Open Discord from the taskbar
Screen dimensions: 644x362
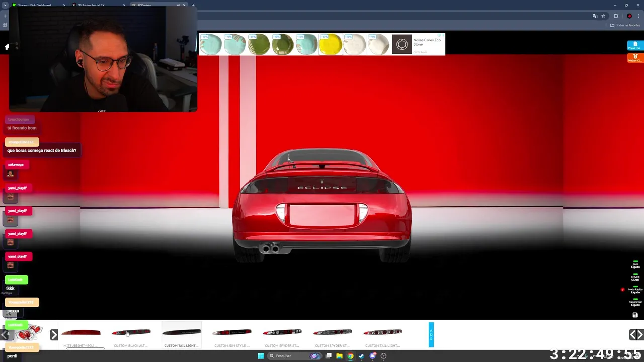[x=372, y=356]
